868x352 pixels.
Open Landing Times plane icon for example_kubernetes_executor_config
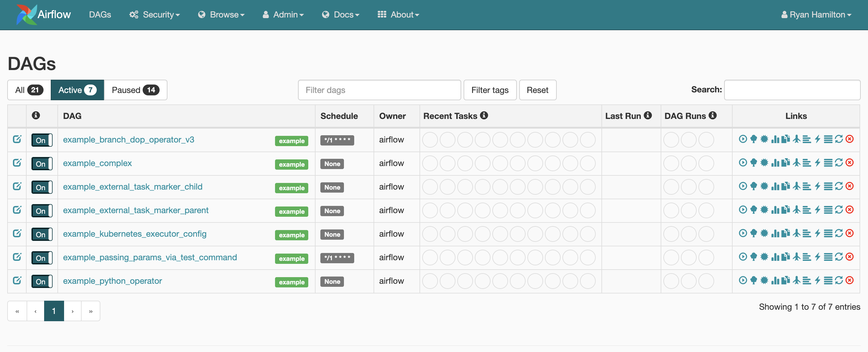pyautogui.click(x=796, y=233)
